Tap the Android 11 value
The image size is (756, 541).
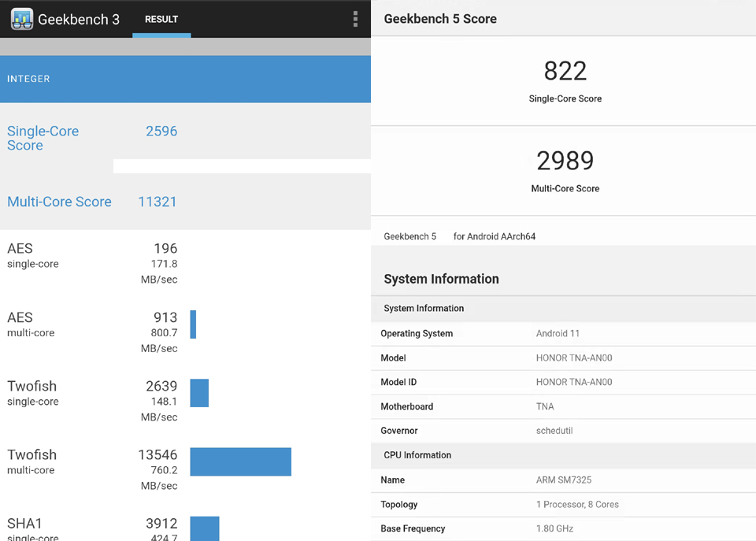coord(558,334)
